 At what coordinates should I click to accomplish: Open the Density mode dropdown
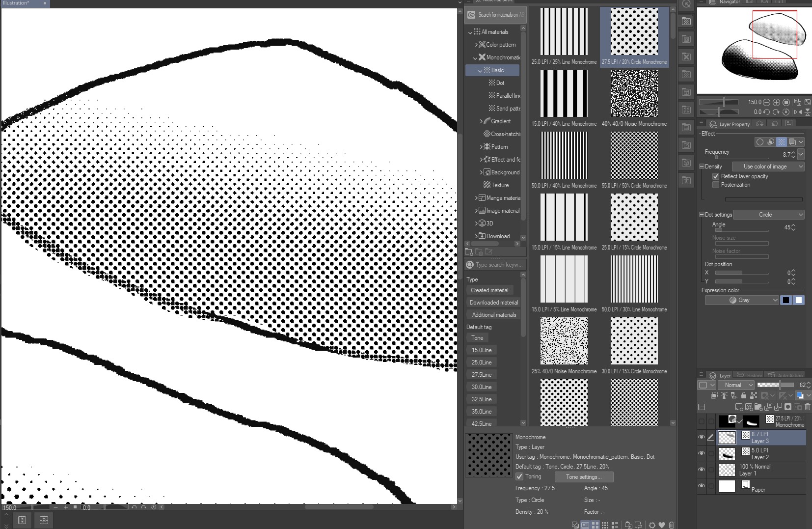[x=768, y=167]
